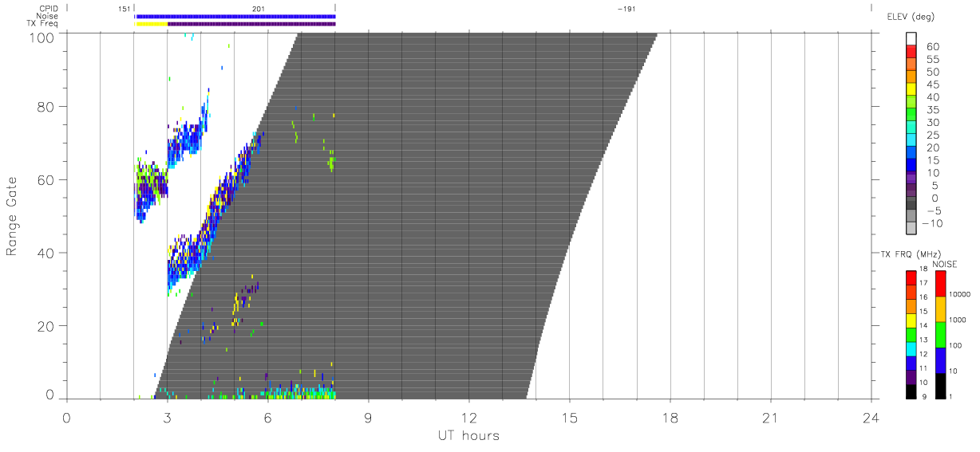This screenshot has width=980, height=452.
Task: Pick the green swatch in TX FRQ colorbar
Action: (x=911, y=335)
